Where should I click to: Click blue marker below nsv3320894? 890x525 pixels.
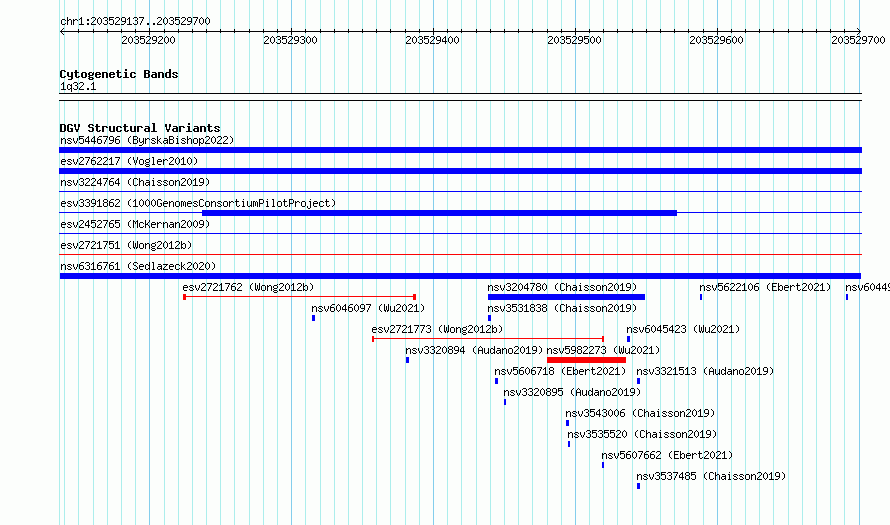[x=407, y=360]
